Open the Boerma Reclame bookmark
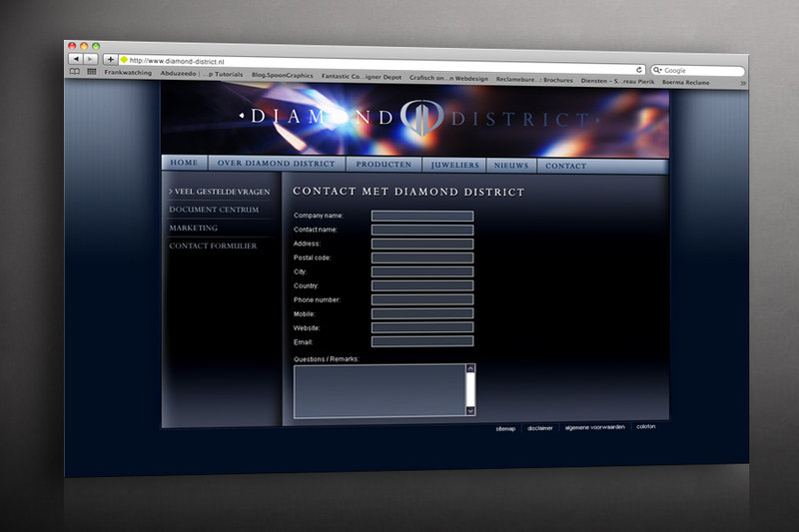The width and height of the screenshot is (799, 532). point(685,82)
